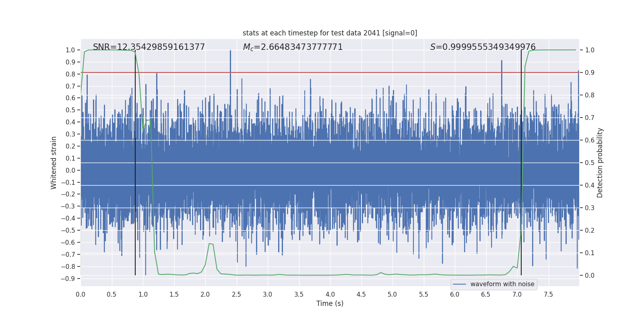
Task: Click the left axis tick label 1.0
Action: 70,50
